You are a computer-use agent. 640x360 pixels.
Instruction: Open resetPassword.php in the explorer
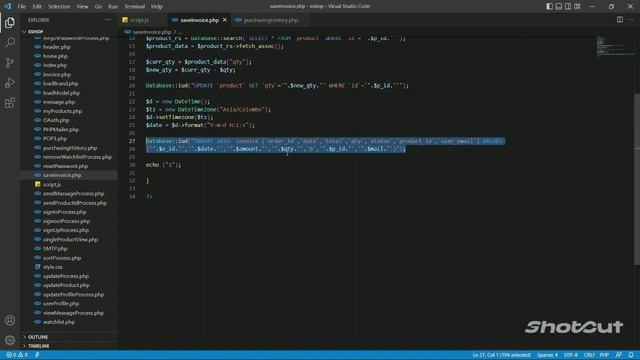tap(65, 166)
